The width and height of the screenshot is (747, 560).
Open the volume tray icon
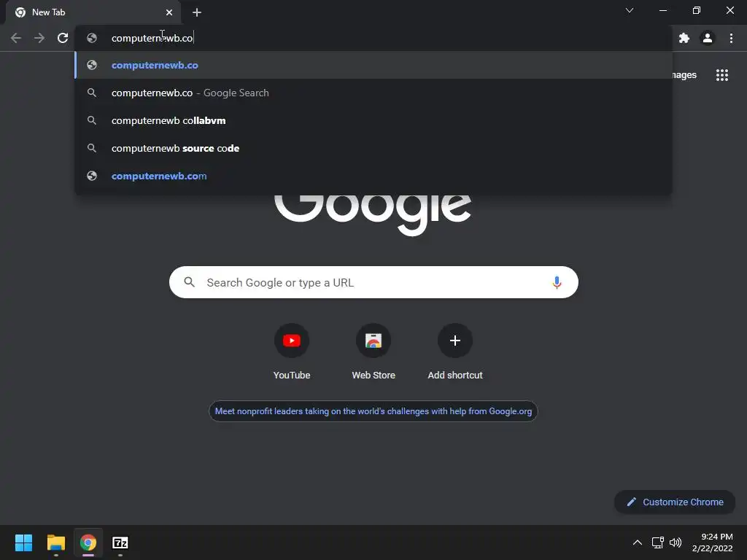point(676,542)
